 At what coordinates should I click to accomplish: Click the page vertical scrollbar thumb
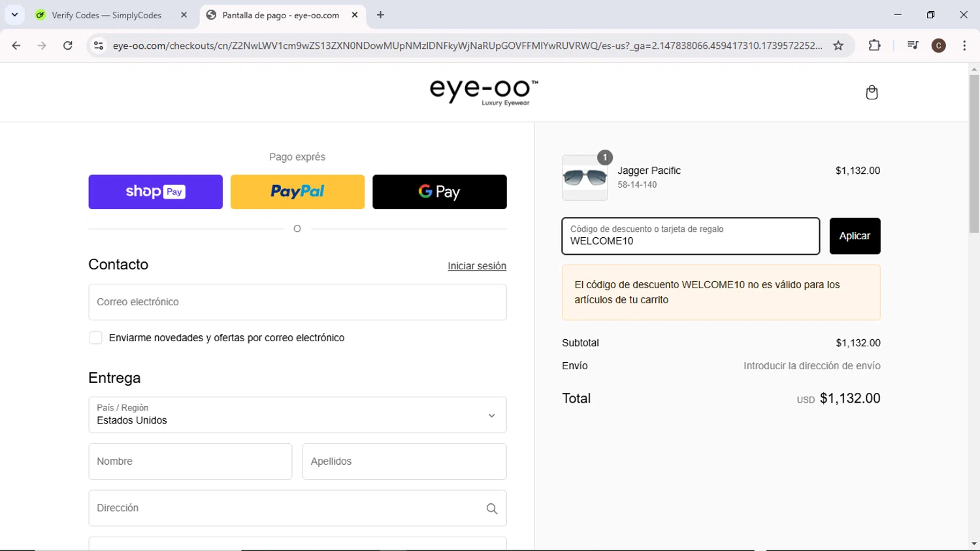(974, 154)
